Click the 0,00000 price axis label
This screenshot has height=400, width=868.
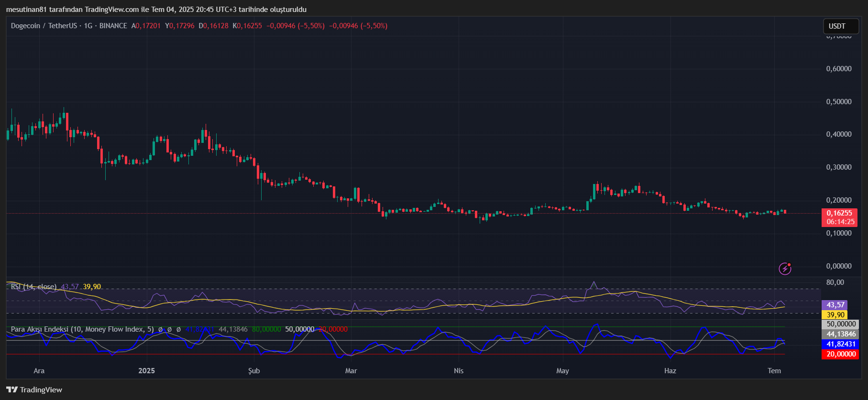839,266
